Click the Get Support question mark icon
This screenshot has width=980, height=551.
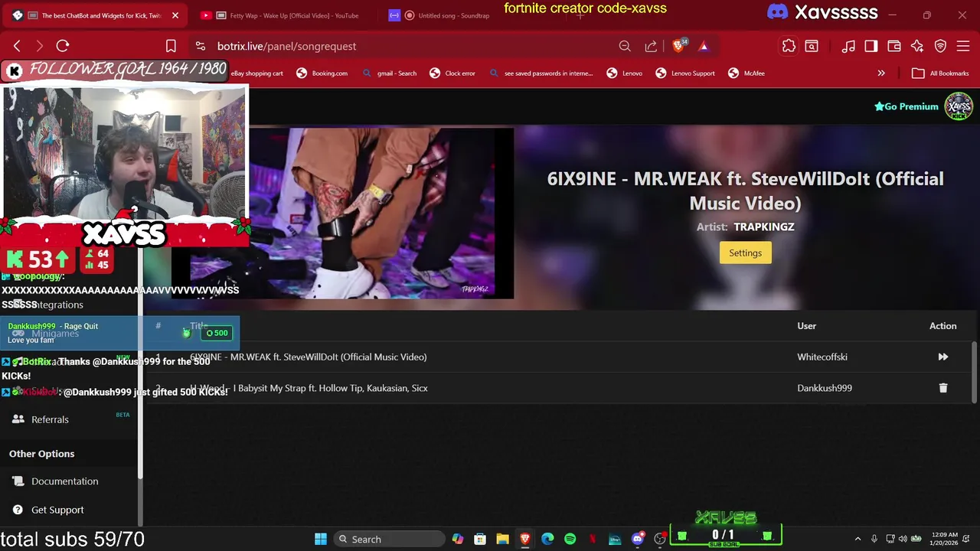click(x=18, y=510)
